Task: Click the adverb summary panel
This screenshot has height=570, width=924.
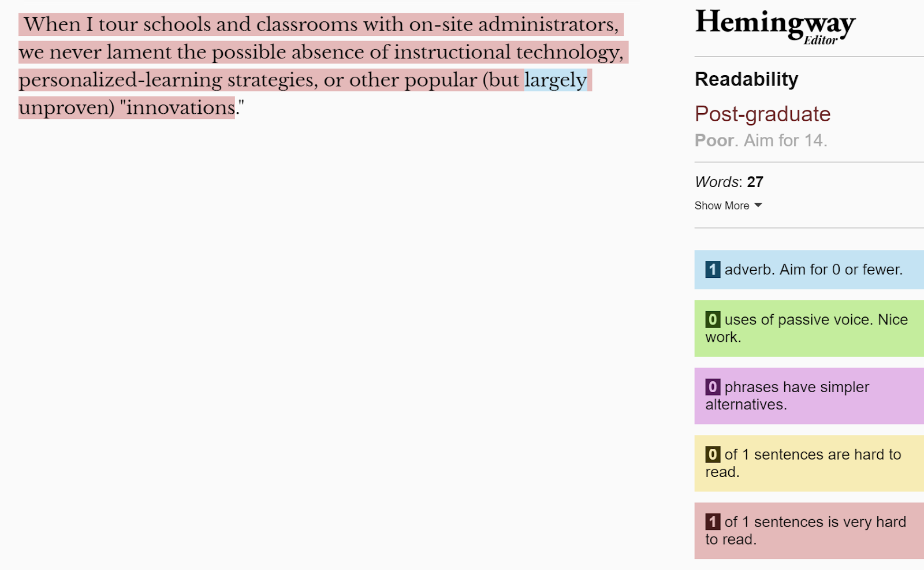Action: point(809,270)
